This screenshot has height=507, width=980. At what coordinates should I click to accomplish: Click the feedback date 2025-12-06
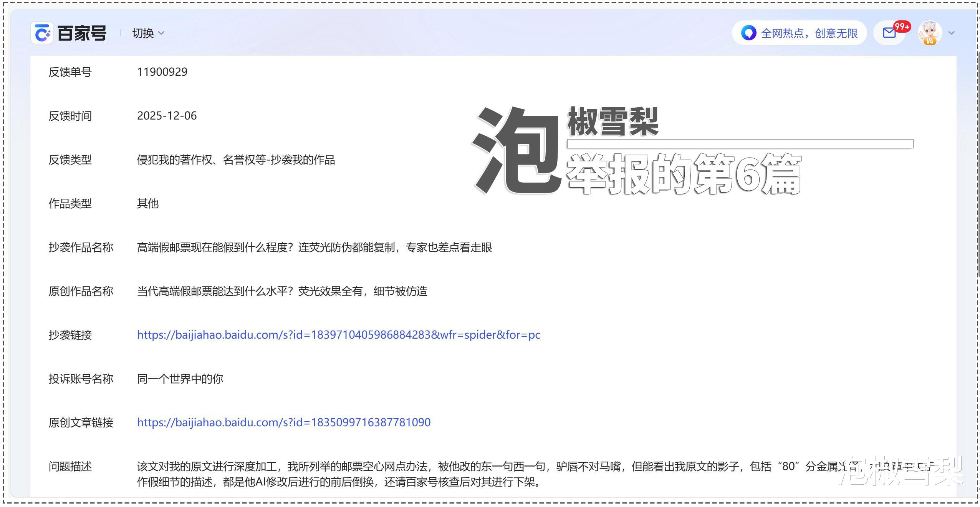(167, 116)
